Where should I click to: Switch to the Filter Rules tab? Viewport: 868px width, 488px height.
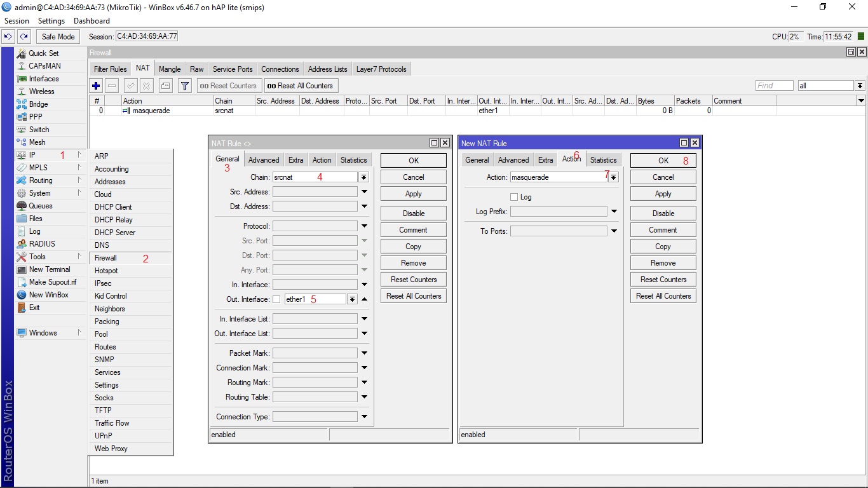110,69
